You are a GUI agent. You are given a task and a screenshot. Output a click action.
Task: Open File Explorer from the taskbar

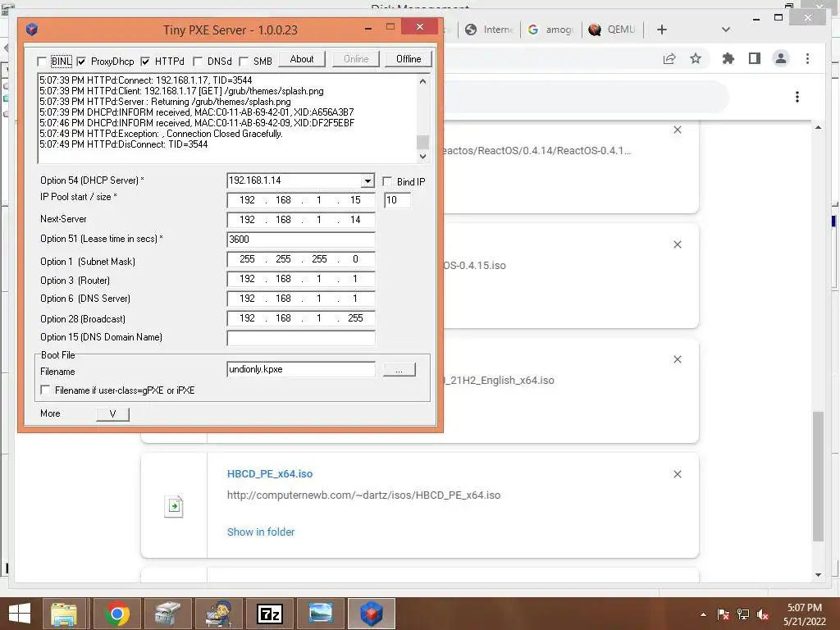point(64,614)
